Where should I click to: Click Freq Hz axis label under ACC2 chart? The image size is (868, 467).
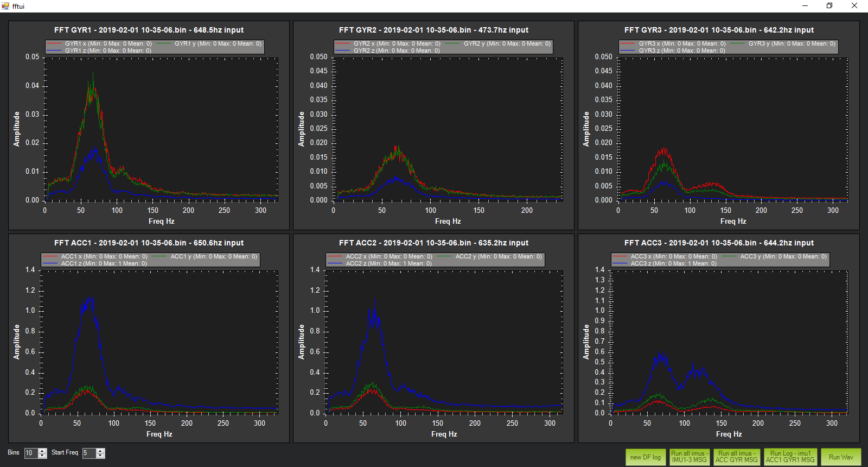pyautogui.click(x=444, y=434)
